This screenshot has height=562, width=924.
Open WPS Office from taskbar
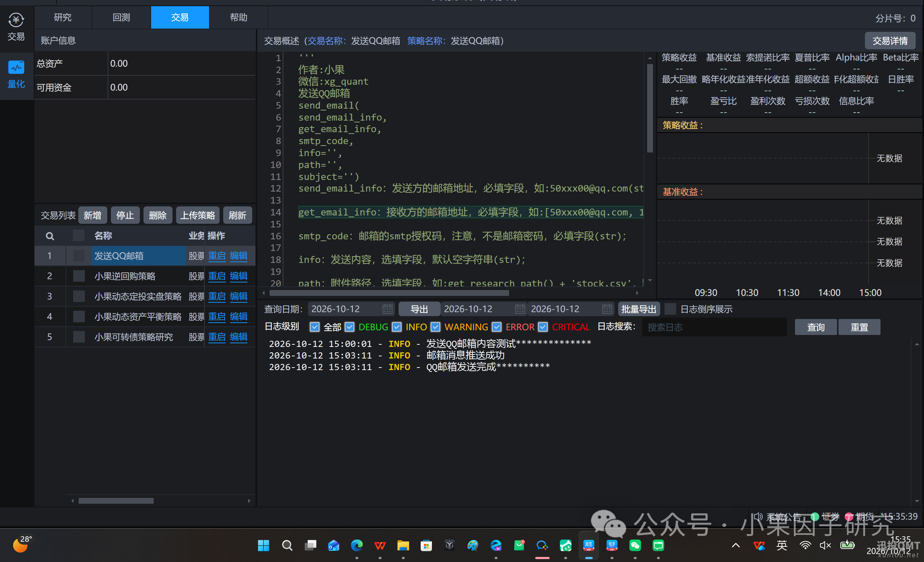click(380, 545)
